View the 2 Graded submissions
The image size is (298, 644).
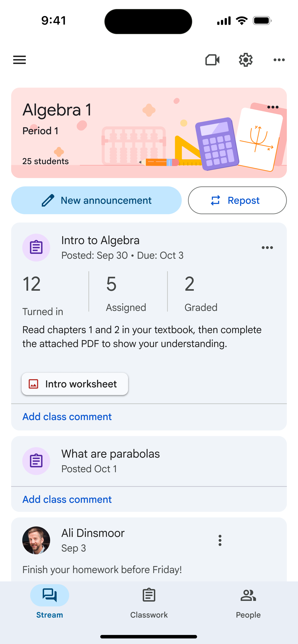(x=201, y=291)
